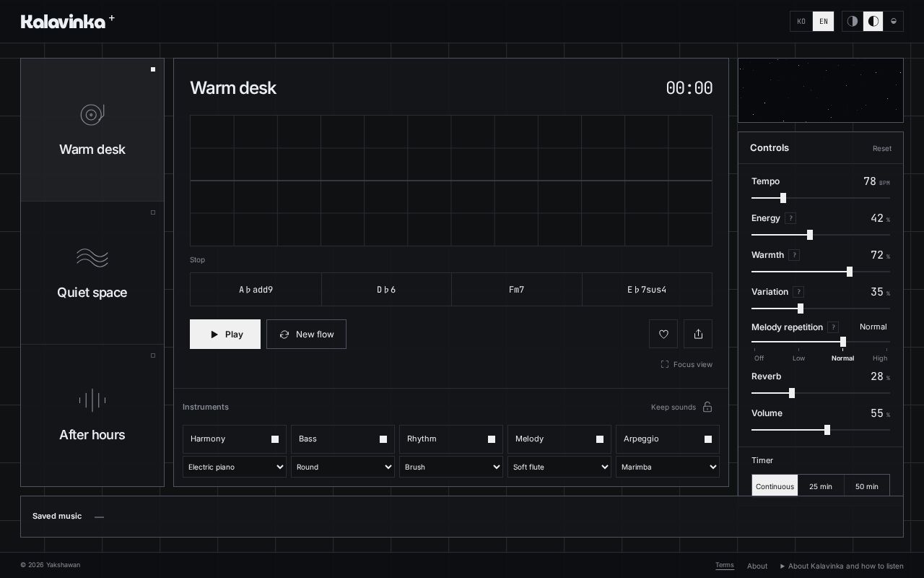Adjust the Tempo slider handle
Screen dimensions: 924x578
[x=783, y=198]
